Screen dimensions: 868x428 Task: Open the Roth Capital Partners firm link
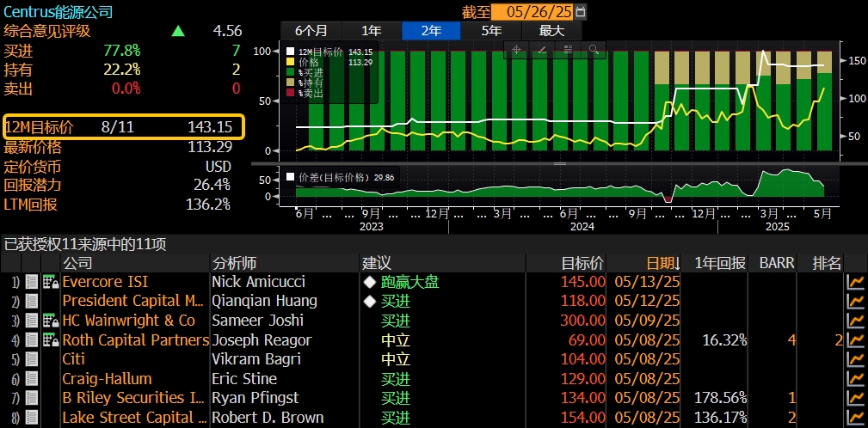(135, 340)
